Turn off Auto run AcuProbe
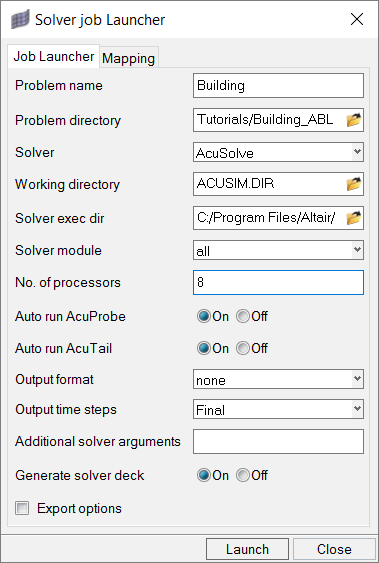The image size is (379, 563). tap(243, 316)
